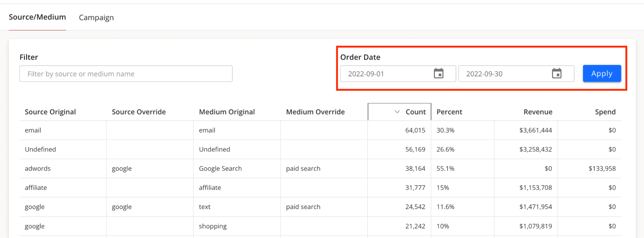The width and height of the screenshot is (644, 238).
Task: Click the count value 31,777
Action: (x=415, y=187)
